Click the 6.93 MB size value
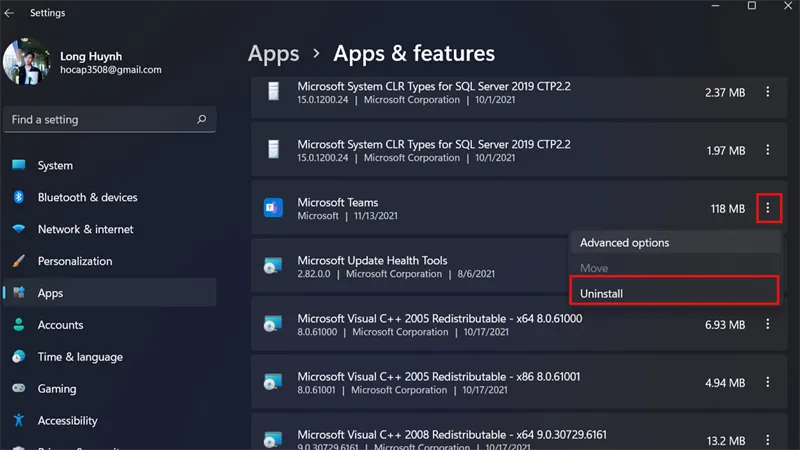The width and height of the screenshot is (800, 450). point(725,325)
